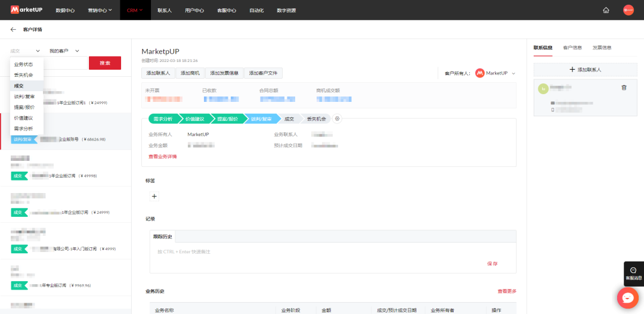Select the customer with 1年入门版订阅 ￥4999
This screenshot has height=314, width=644.
tap(66, 241)
